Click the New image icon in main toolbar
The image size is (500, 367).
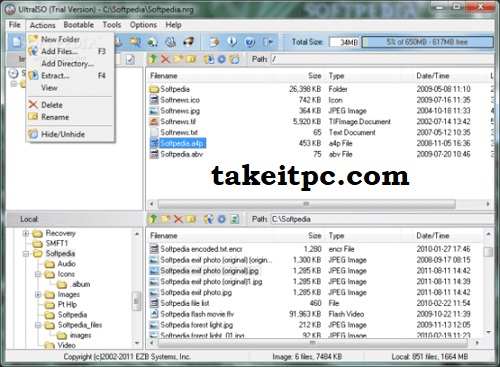click(16, 42)
